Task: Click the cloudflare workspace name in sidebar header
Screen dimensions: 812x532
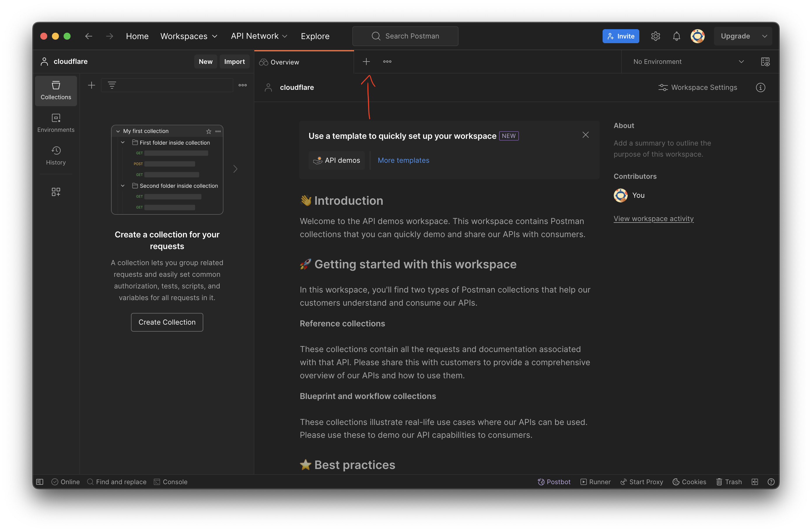Action: click(71, 62)
